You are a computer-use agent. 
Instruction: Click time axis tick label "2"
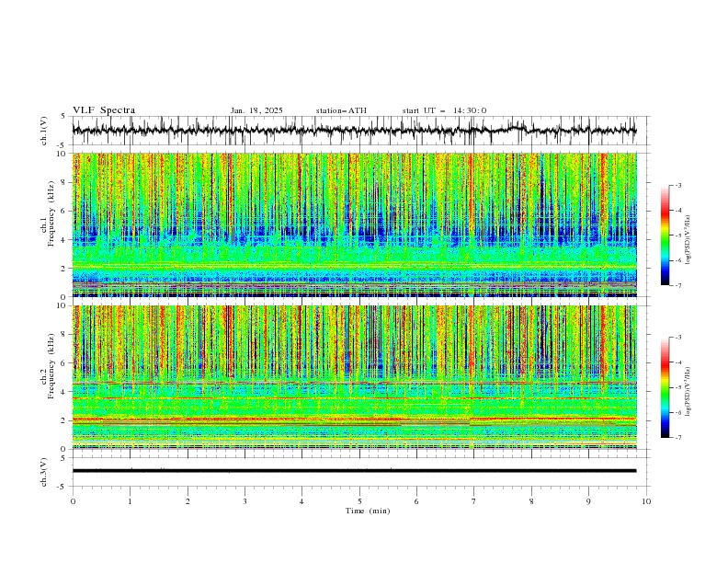click(188, 501)
